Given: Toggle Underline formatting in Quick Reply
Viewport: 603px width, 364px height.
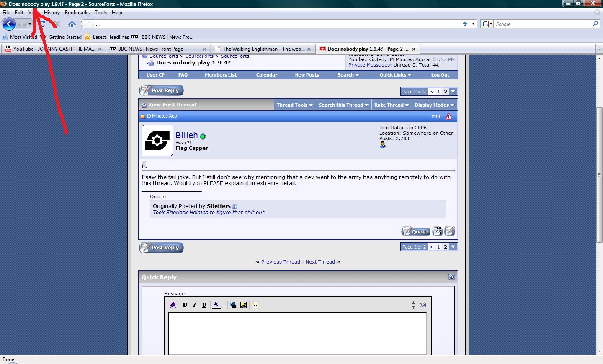Looking at the screenshot, I should tap(204, 305).
